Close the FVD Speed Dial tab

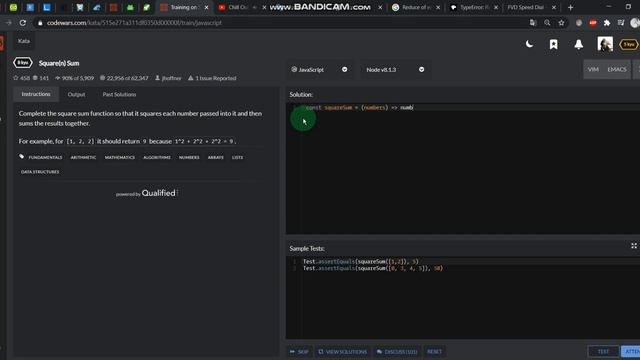[553, 7]
